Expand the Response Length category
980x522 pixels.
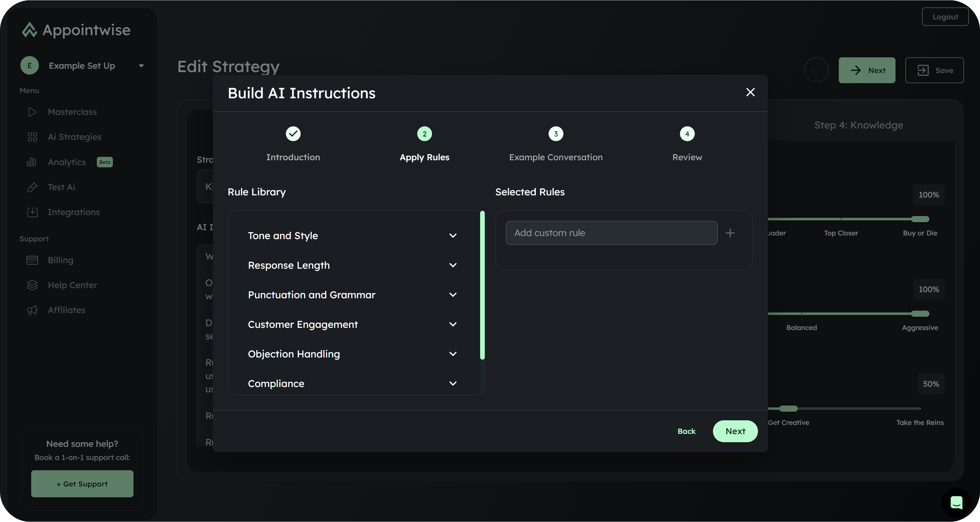(x=453, y=265)
